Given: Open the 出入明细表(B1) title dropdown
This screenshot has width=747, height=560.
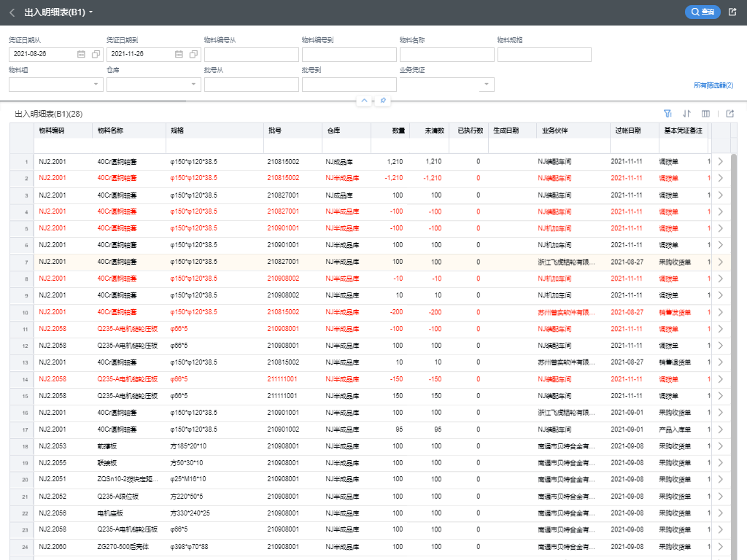Looking at the screenshot, I should pos(91,12).
